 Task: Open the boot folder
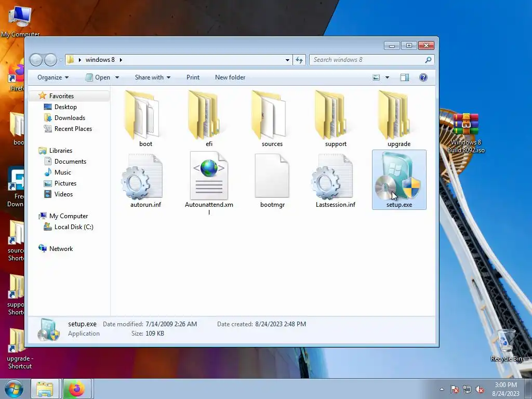coord(145,118)
